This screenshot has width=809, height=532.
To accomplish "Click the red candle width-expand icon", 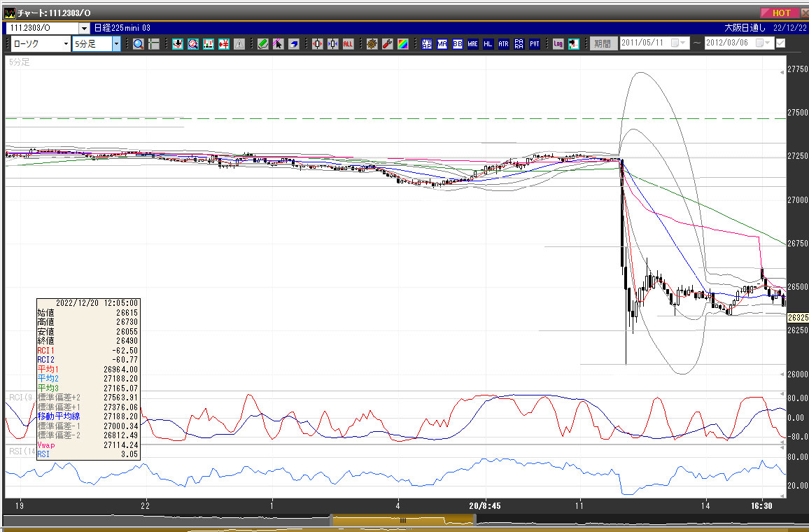I will (x=317, y=44).
